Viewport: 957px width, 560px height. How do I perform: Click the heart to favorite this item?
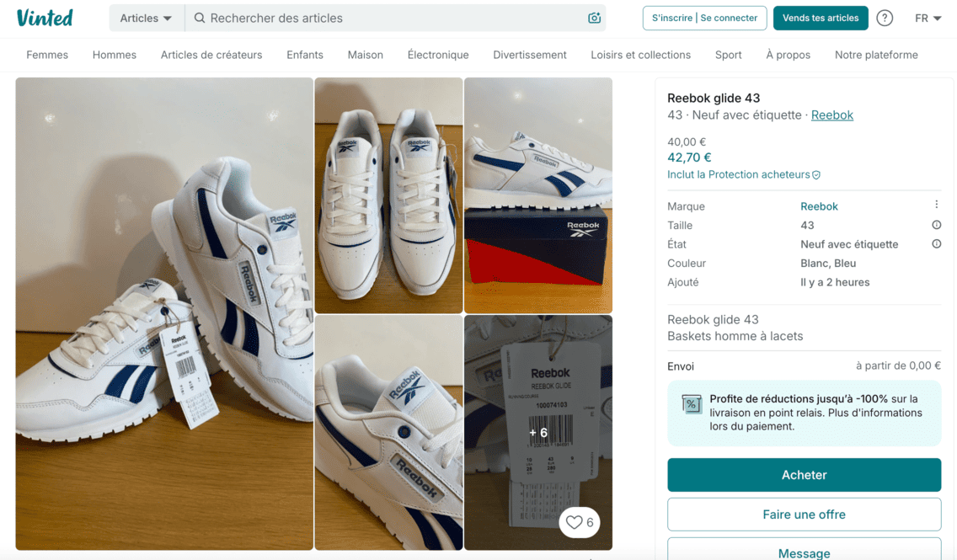click(x=575, y=522)
